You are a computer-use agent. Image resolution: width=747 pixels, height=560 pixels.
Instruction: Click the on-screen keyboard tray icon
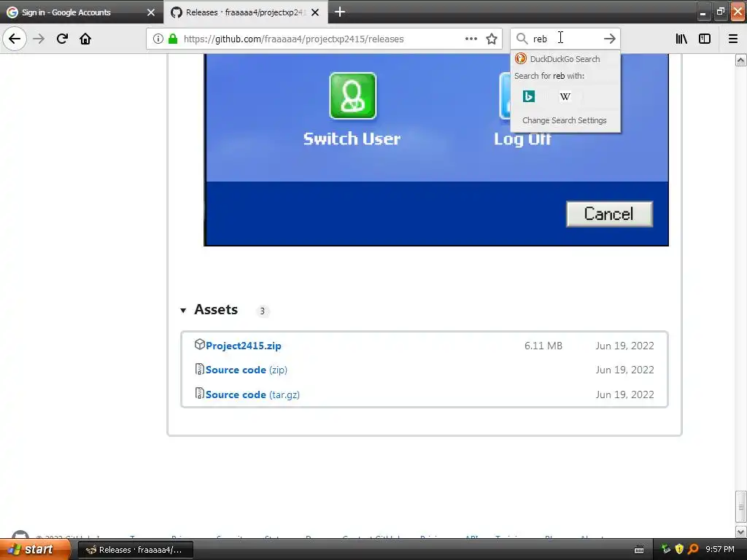(639, 550)
